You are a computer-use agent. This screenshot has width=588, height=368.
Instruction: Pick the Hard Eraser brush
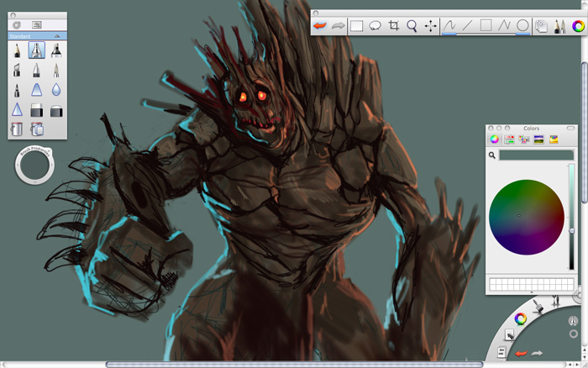[x=37, y=110]
